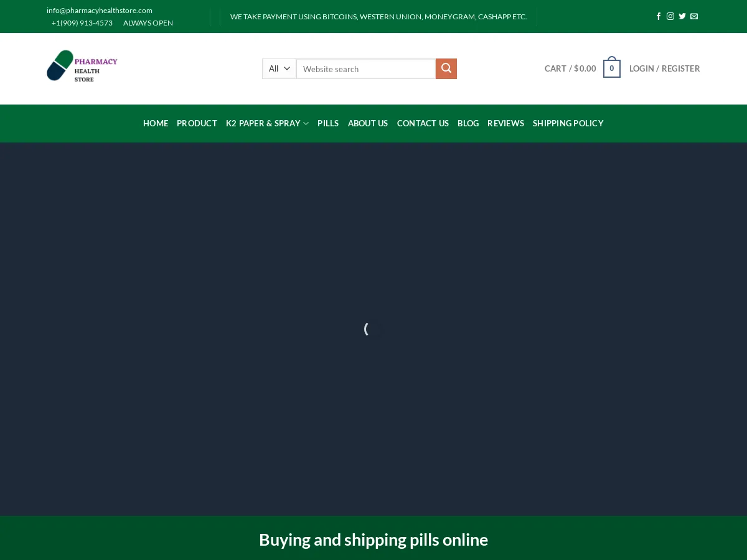Image resolution: width=747 pixels, height=560 pixels.
Task: Open the CONTACT US page link
Action: (423, 123)
